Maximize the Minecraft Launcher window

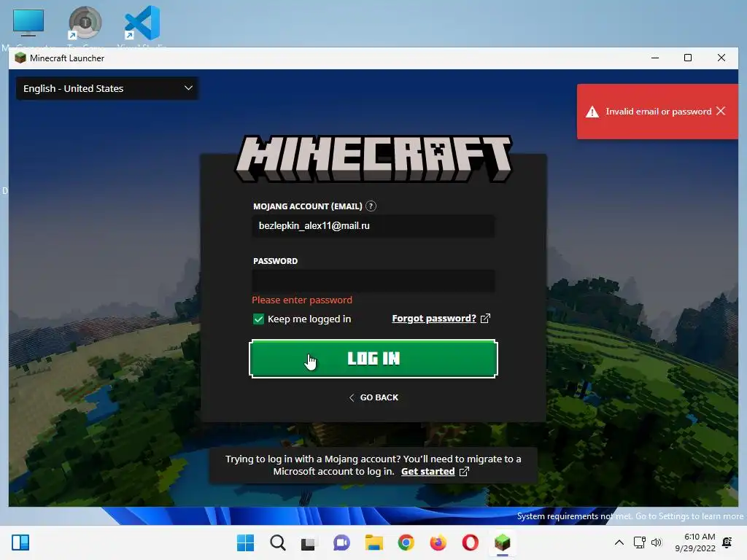point(688,58)
